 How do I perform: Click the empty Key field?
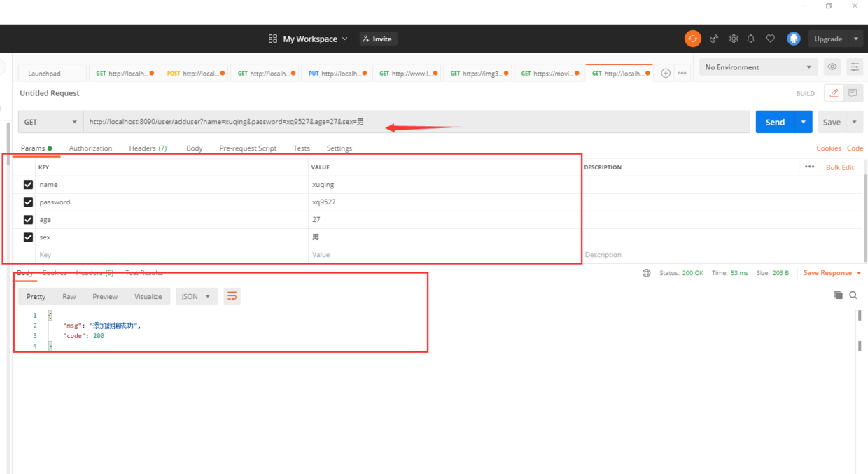coord(171,255)
